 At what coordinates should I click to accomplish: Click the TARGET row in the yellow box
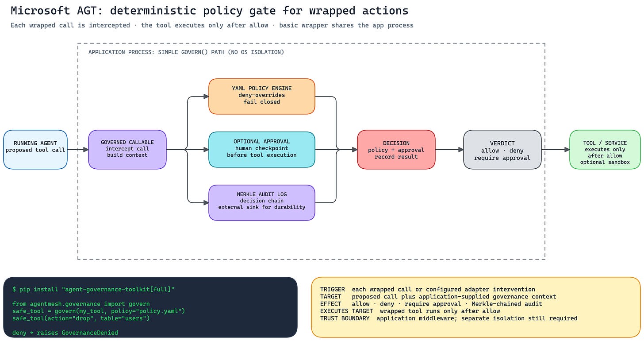(x=438, y=296)
